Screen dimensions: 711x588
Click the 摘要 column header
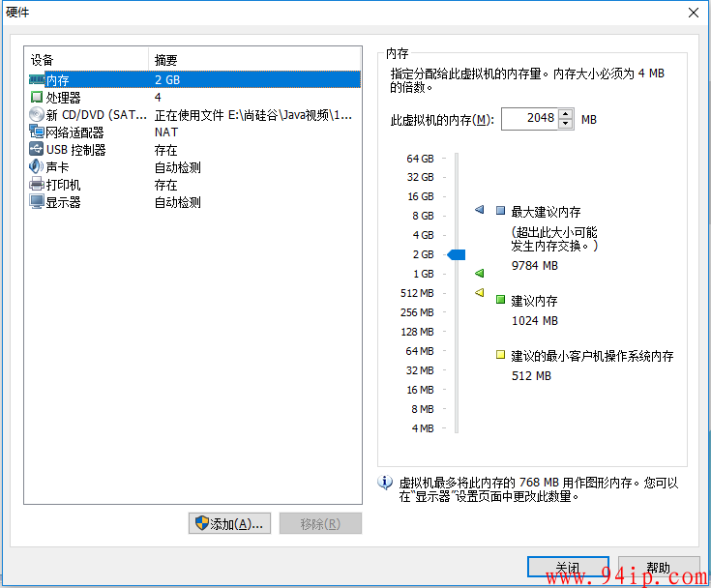[254, 59]
